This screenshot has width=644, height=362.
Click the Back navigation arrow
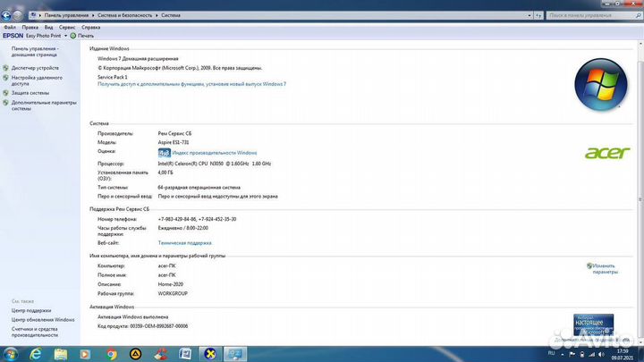[8, 15]
